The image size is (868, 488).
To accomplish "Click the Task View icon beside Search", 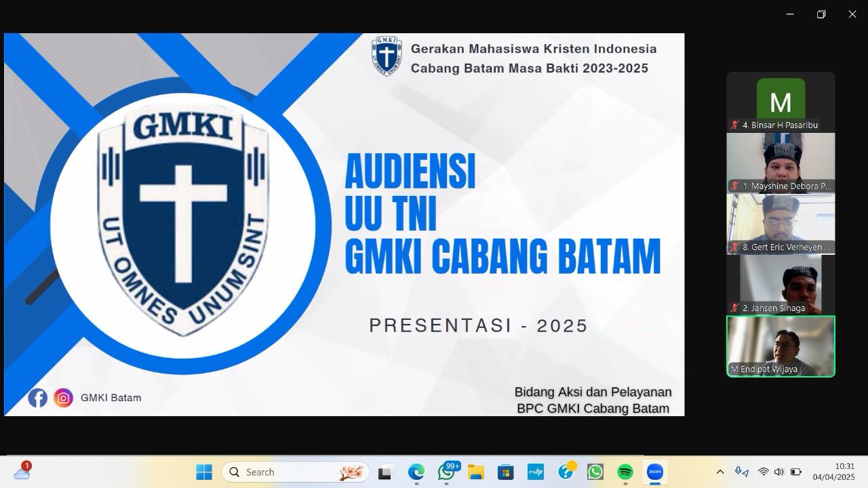I will coord(385,472).
